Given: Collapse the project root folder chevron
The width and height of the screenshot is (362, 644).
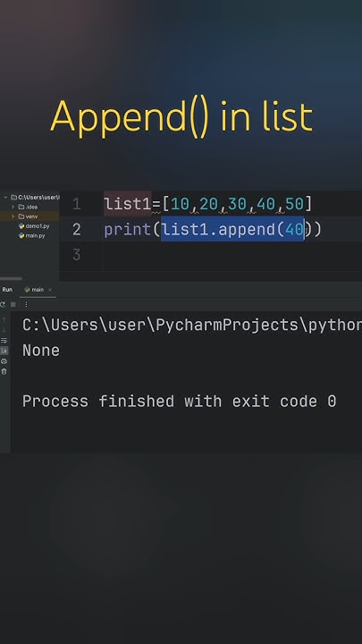Looking at the screenshot, I should 5,197.
